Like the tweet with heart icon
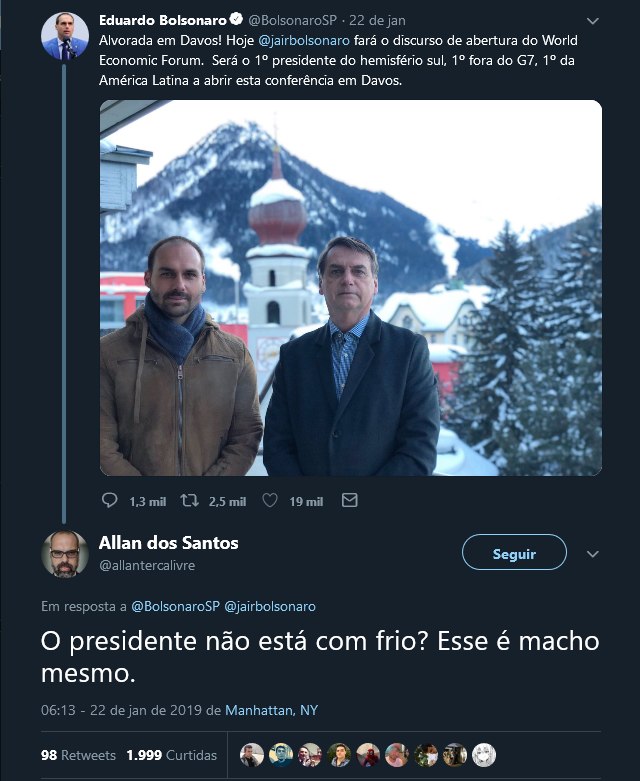 pyautogui.click(x=270, y=501)
